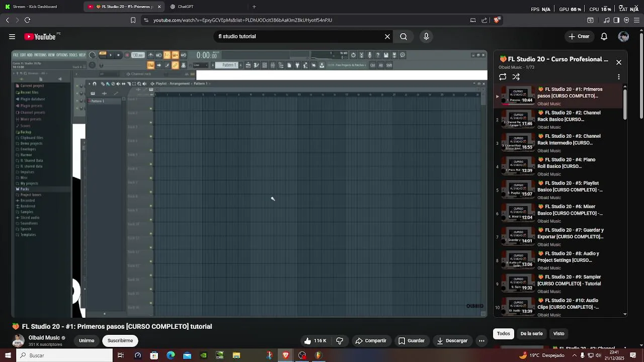The image size is (644, 362).
Task: Click FL Studio plugin picker plug icon
Action: (297, 65)
